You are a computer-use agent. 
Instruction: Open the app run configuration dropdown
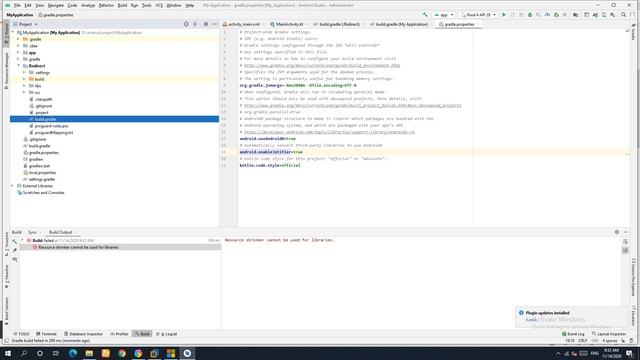[x=444, y=15]
